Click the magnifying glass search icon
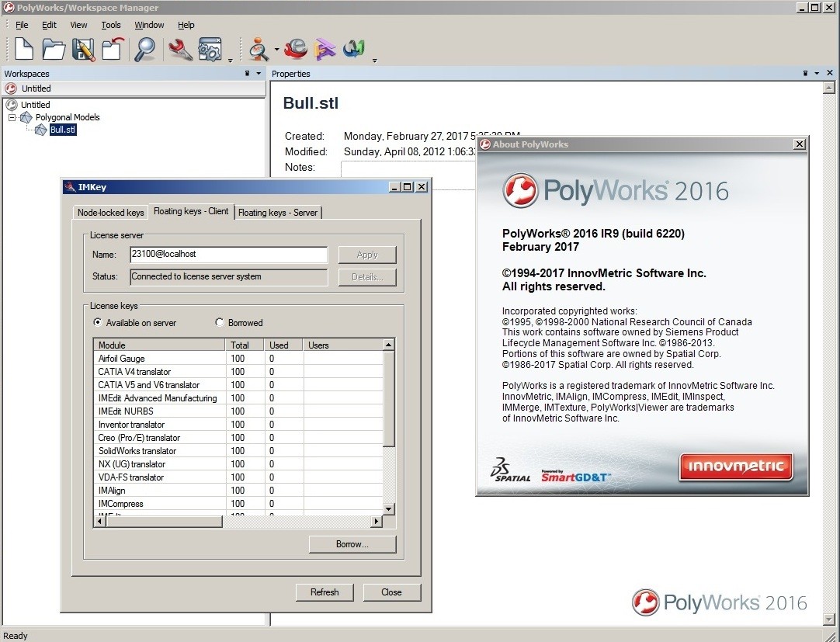This screenshot has width=840, height=642. pos(144,50)
